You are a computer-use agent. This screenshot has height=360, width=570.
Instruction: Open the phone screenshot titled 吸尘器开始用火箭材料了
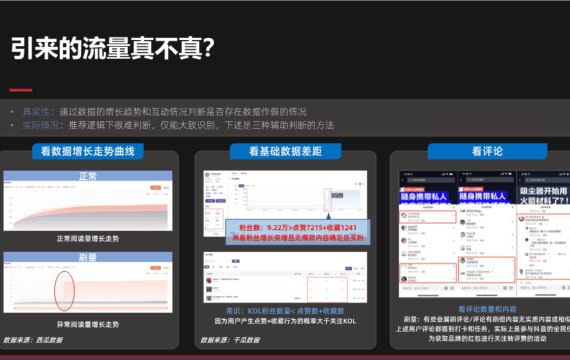point(543,234)
